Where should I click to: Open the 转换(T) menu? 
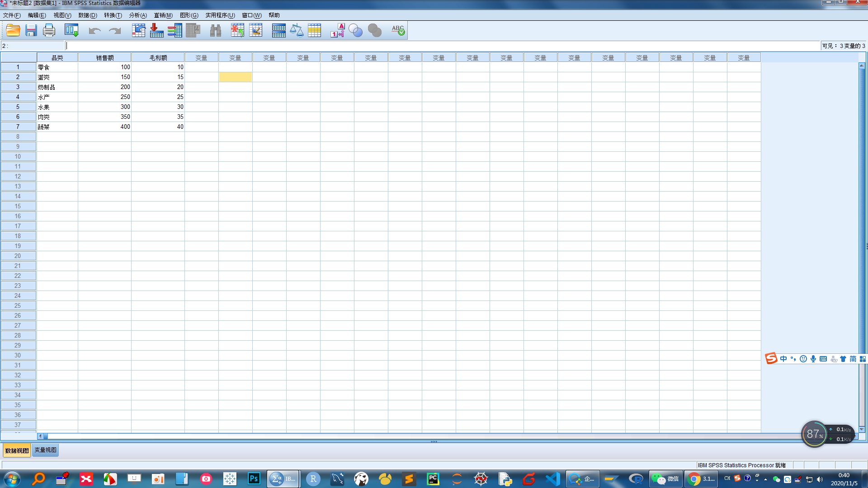point(113,15)
